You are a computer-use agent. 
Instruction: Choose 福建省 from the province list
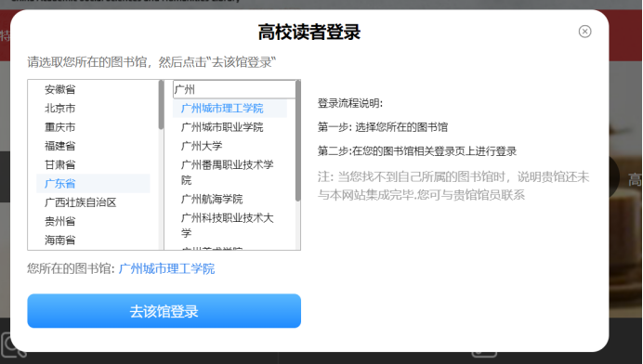coord(93,146)
